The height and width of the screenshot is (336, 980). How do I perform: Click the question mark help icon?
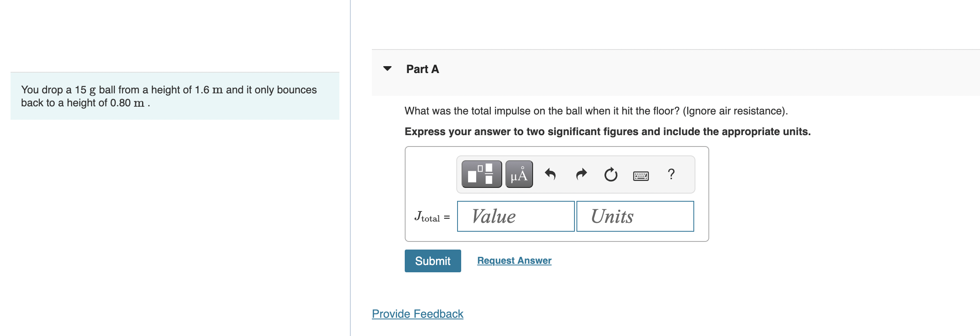[671, 174]
